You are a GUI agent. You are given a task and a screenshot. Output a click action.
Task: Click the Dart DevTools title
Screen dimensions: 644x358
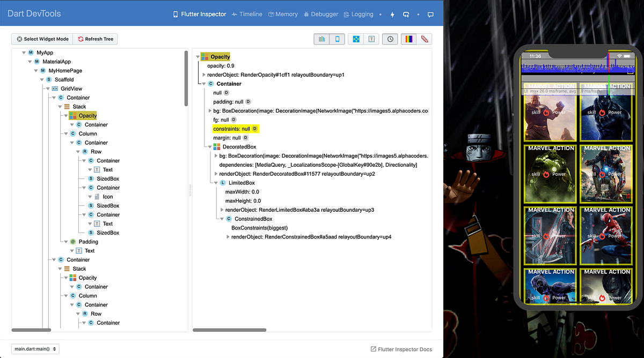pos(34,13)
